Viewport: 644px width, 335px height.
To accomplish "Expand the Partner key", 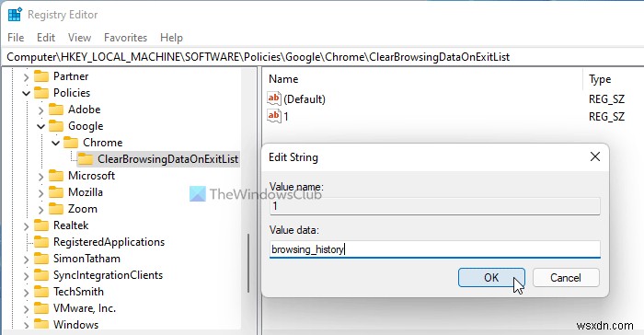I will (x=26, y=77).
